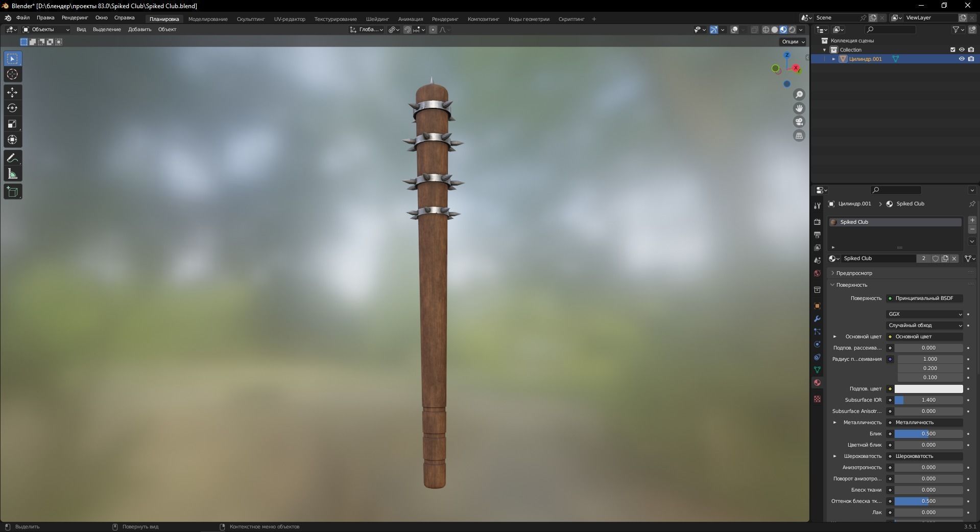Switch to solid viewport shading
Screen dimensions: 980x532
775,30
